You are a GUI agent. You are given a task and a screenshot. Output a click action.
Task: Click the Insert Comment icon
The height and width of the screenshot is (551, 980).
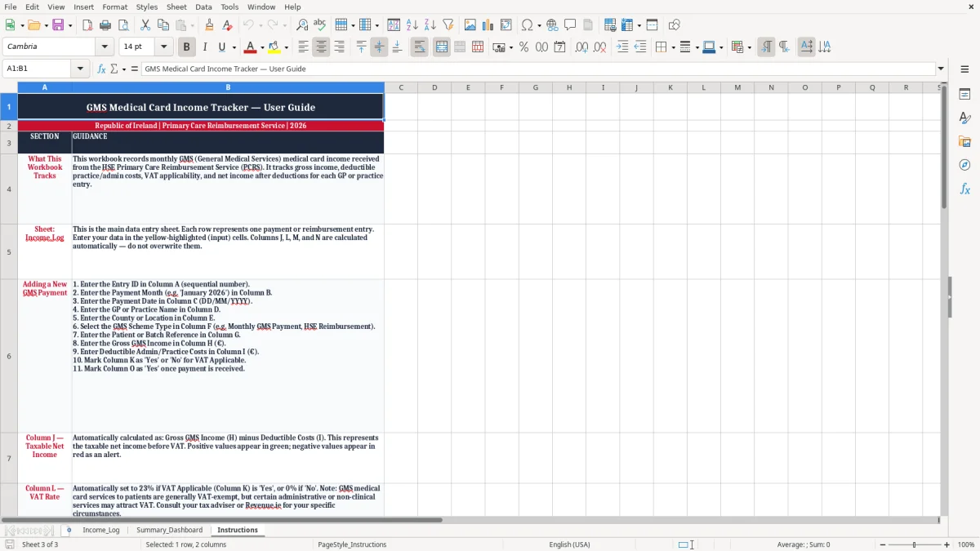point(570,25)
